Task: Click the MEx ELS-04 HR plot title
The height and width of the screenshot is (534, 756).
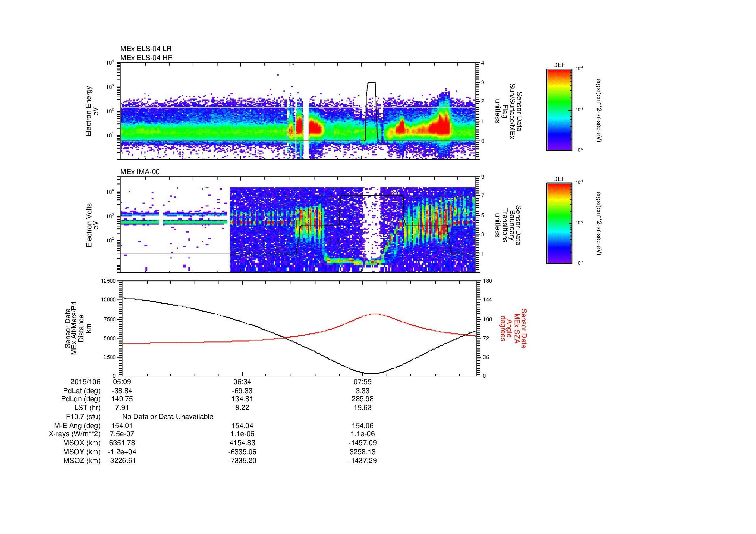Action: (146, 58)
